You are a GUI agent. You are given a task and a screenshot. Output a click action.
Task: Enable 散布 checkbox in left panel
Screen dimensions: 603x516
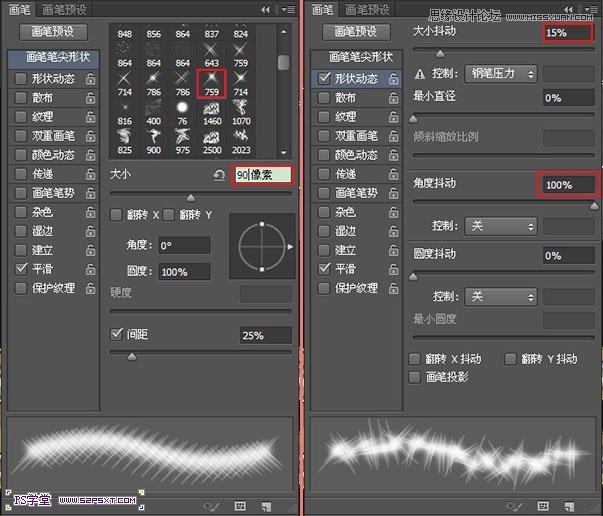point(20,98)
